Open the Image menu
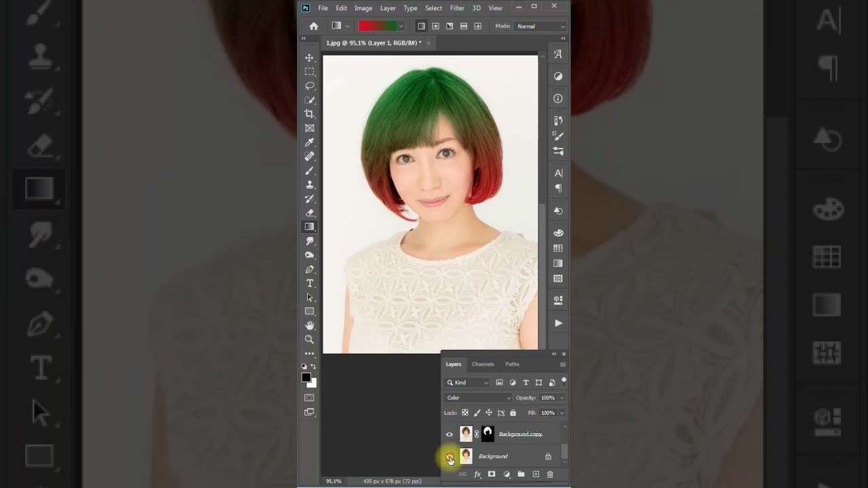The image size is (868, 488). pos(363,8)
